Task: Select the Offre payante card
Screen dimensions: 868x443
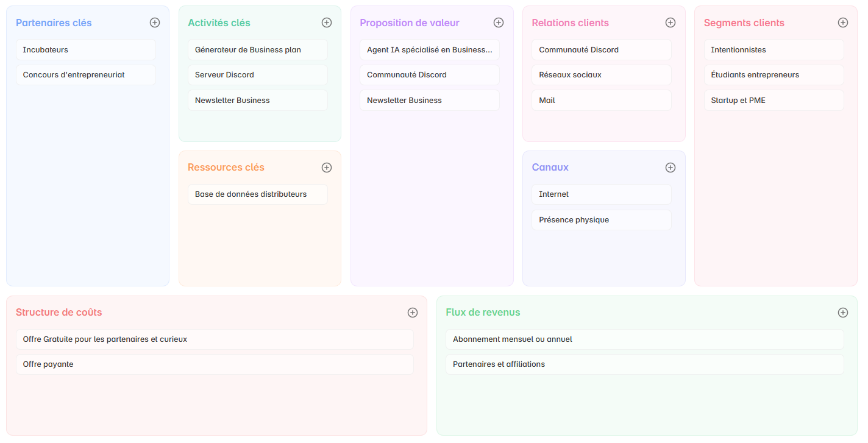Action: pyautogui.click(x=215, y=364)
